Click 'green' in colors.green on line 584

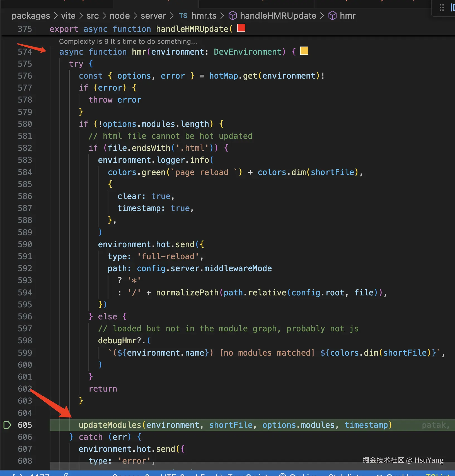point(153,172)
